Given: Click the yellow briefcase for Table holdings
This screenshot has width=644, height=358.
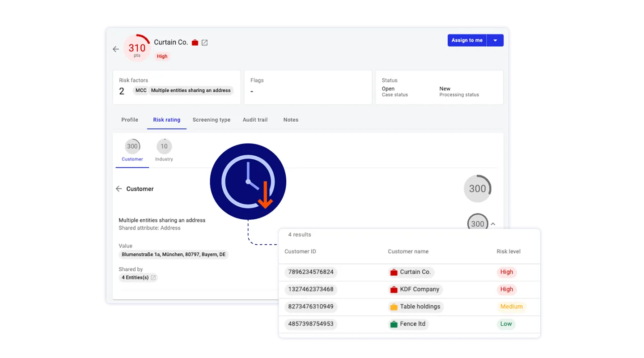Looking at the screenshot, I should pos(394,307).
